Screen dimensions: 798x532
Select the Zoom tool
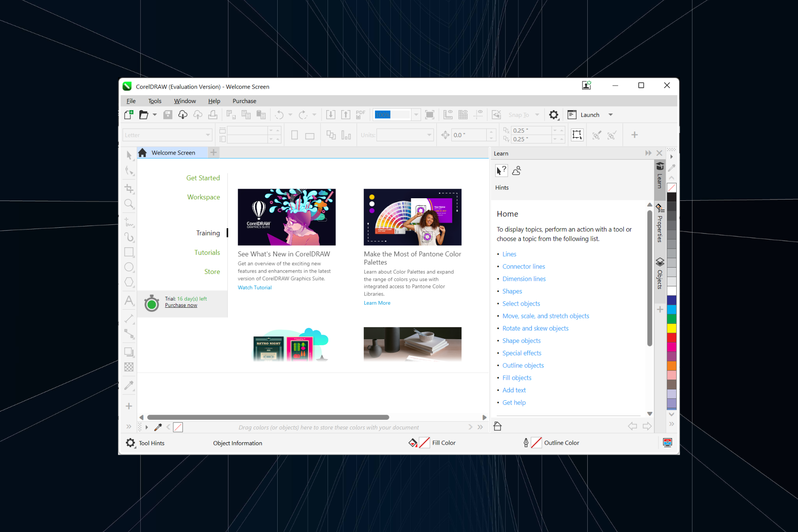(129, 204)
